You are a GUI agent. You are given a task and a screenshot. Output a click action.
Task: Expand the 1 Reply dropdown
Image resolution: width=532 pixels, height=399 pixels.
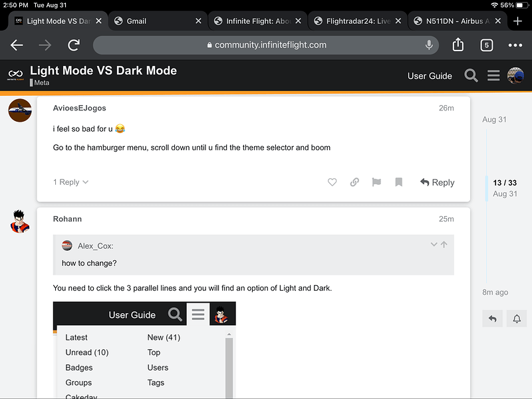[x=70, y=182]
